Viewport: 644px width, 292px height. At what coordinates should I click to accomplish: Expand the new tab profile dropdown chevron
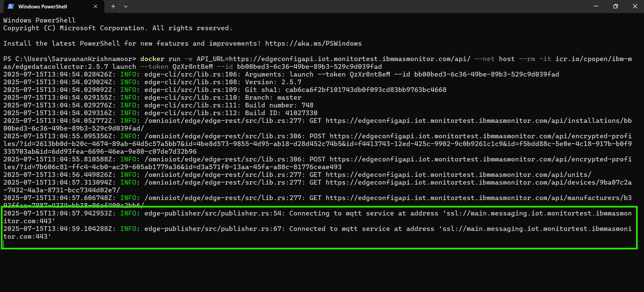(x=126, y=6)
